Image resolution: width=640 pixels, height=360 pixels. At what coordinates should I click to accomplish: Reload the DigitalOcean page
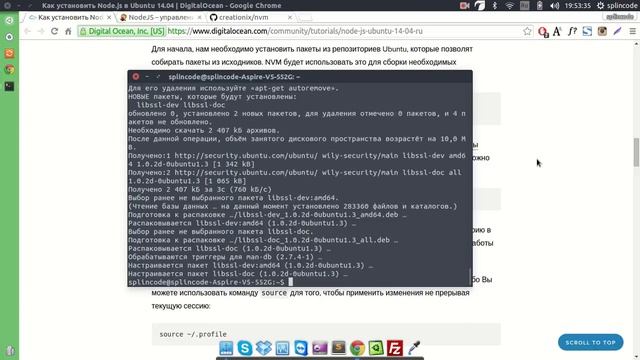point(54,31)
